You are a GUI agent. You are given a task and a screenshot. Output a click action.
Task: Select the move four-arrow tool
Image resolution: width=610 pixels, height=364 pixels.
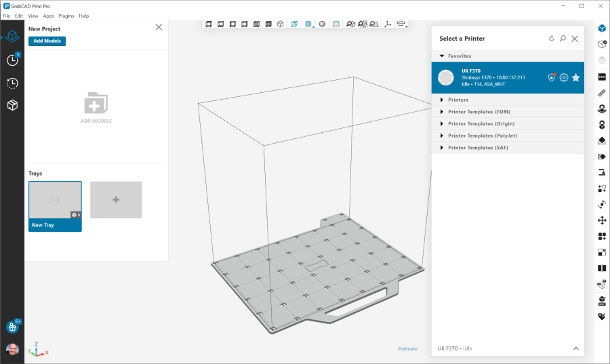[x=602, y=220]
